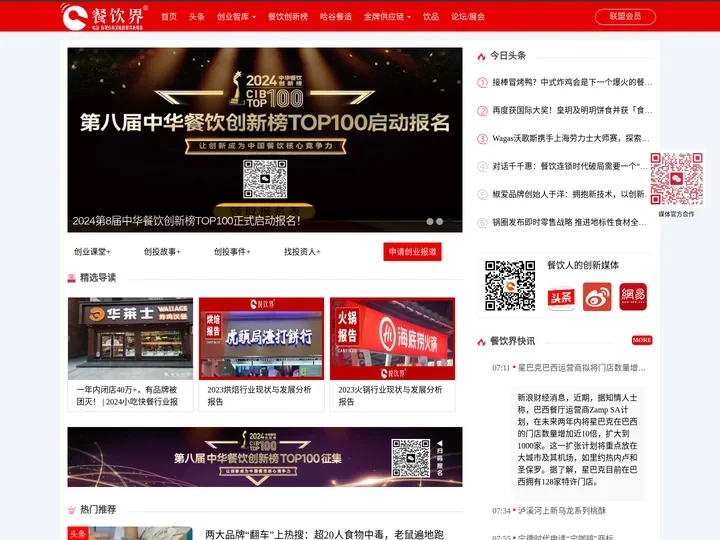
Task: Open banner caption 2024第8届中华餐饮创新榜TOP100正式启动报名
Action: pyautogui.click(x=186, y=221)
